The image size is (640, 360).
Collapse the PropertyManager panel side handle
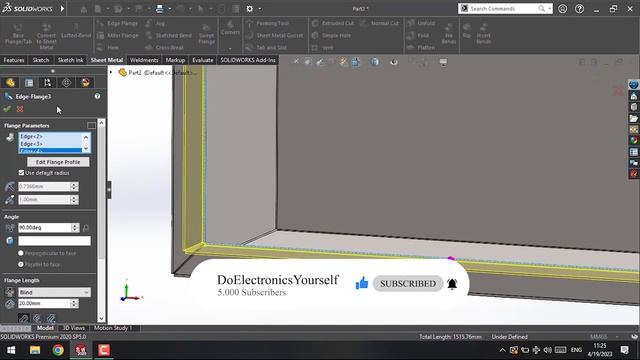tap(109, 190)
